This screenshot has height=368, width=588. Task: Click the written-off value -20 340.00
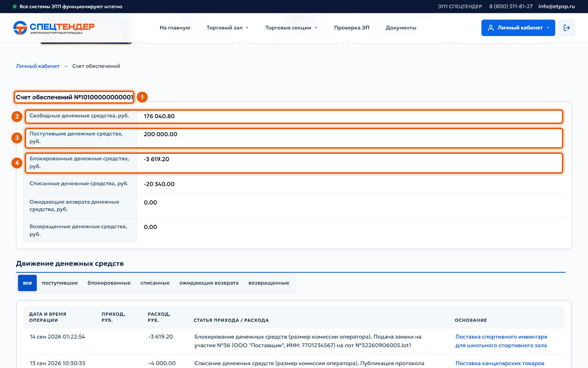(x=159, y=184)
